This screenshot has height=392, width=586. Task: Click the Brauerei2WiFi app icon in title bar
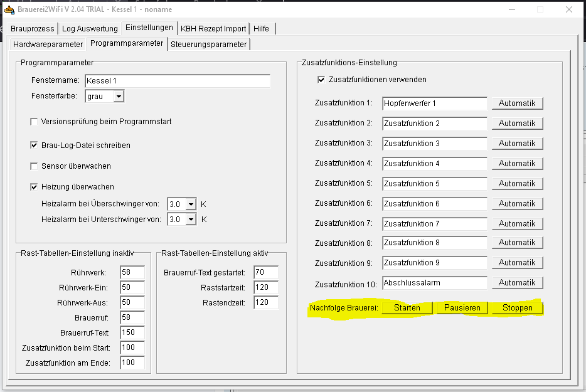coord(9,9)
